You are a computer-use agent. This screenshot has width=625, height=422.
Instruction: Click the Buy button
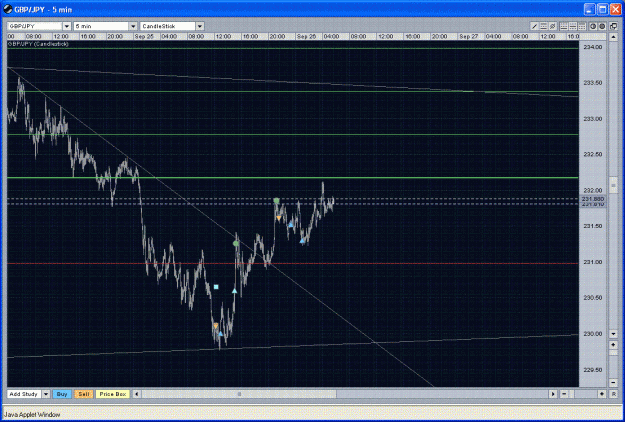point(62,394)
